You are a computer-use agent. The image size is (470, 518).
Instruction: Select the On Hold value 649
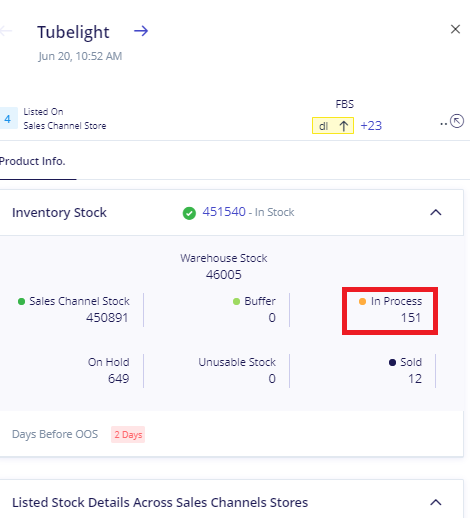coord(119,379)
